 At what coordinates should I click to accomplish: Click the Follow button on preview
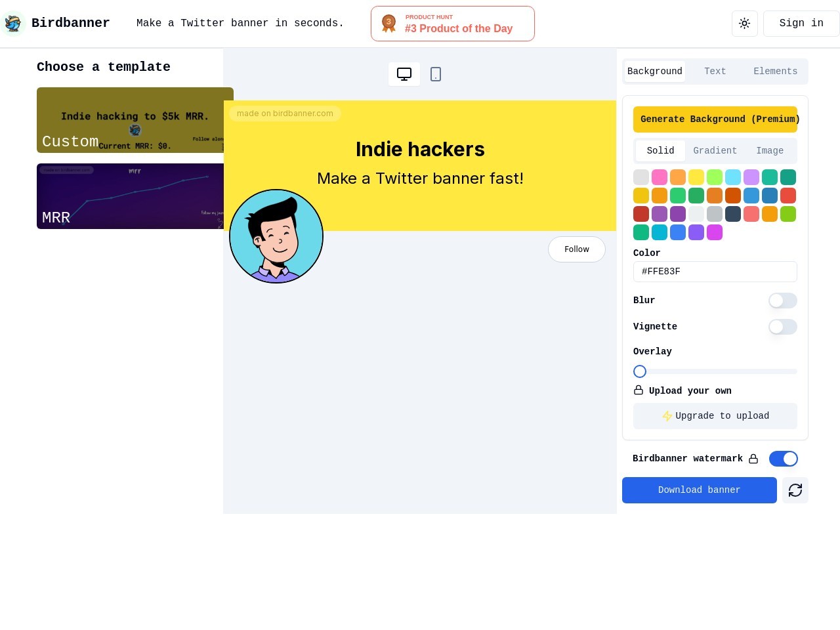pyautogui.click(x=577, y=249)
